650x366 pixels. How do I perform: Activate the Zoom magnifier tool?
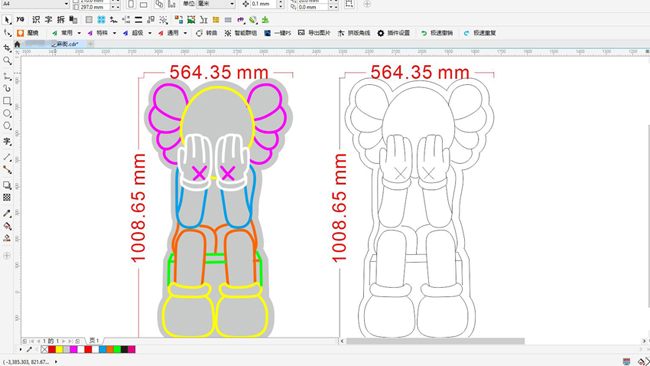[7, 61]
